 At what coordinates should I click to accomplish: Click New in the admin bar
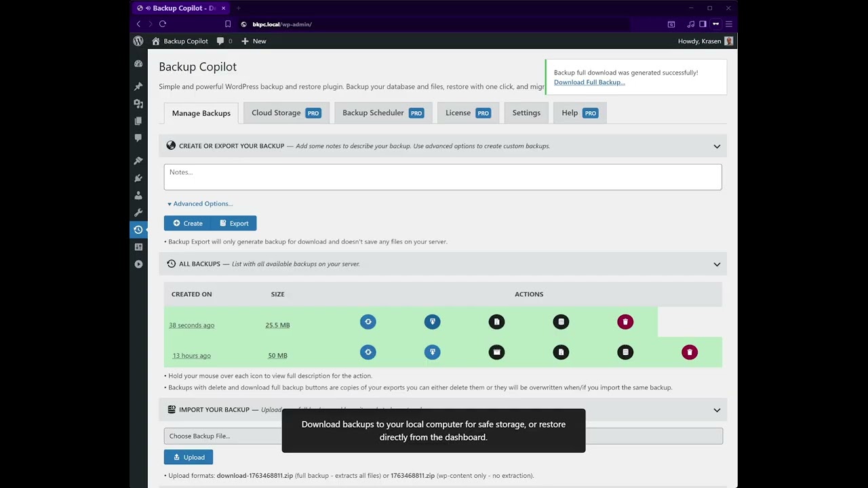pos(254,41)
